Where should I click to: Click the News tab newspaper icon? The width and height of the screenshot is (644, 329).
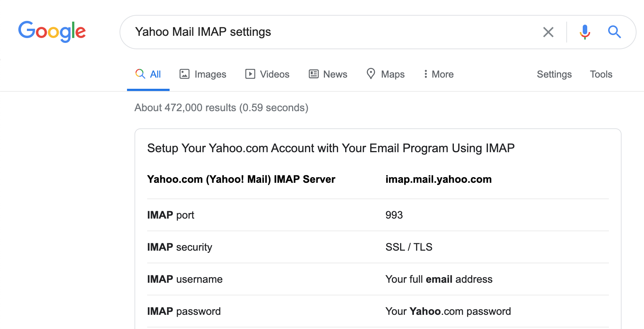coord(314,74)
